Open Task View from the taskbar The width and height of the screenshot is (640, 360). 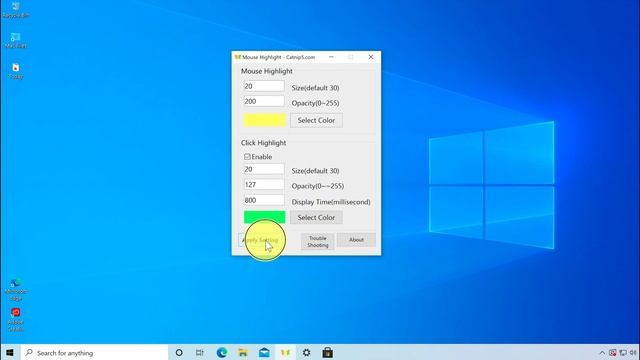200,353
